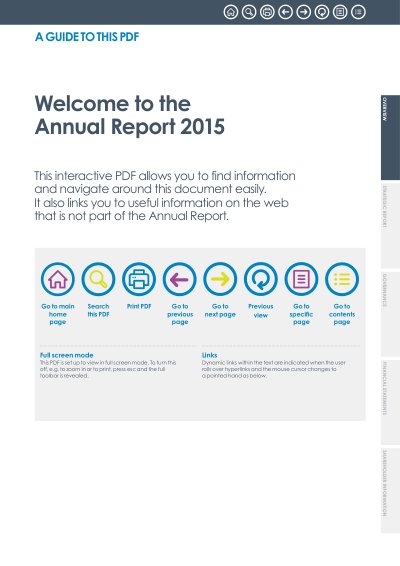400x566 pixels.
Task: Open the Shareholder Information side tab
Action: 390,491
